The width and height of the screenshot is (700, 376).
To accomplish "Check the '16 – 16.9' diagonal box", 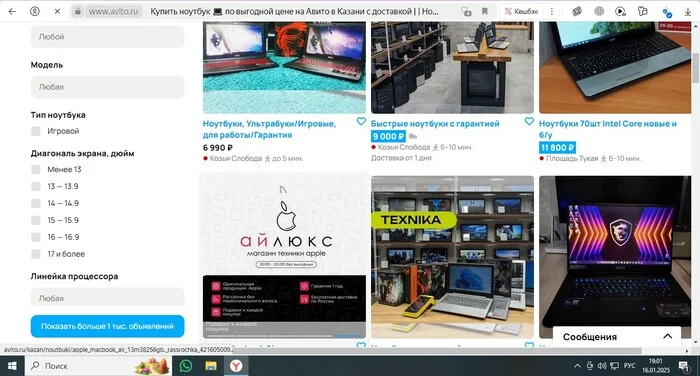I will click(x=36, y=237).
